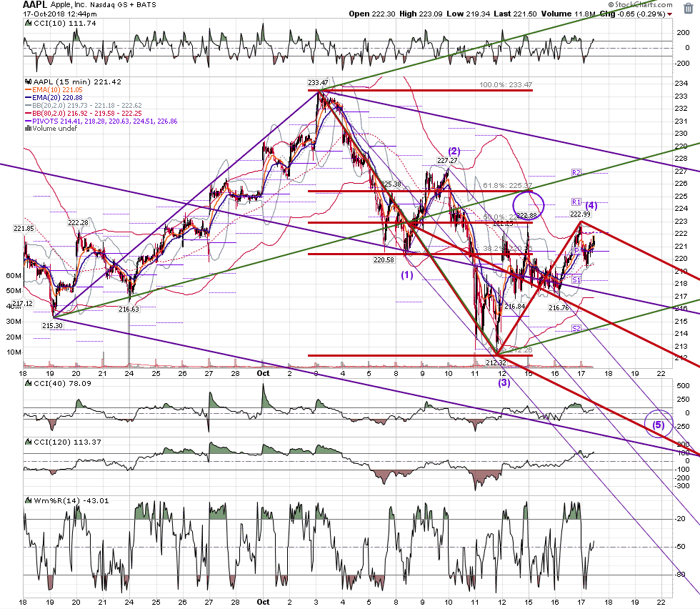Viewport: 700px width, 609px height.
Task: Select the AAPL ticker symbol in header
Action: pyautogui.click(x=35, y=4)
